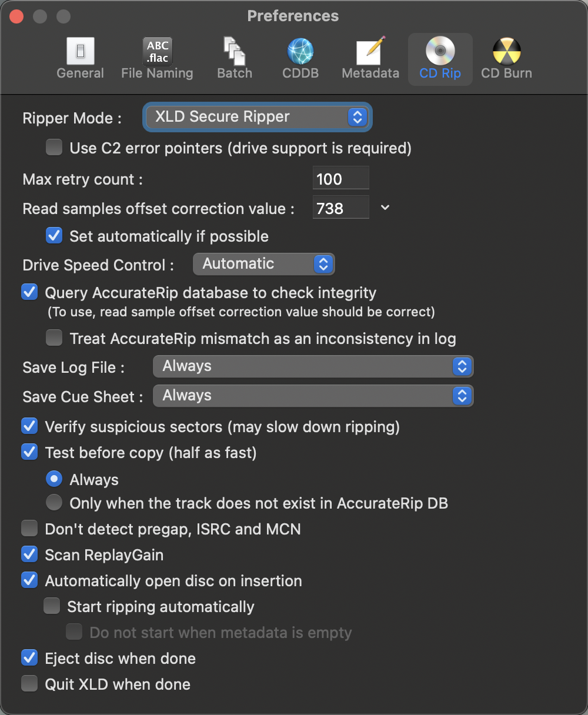This screenshot has width=588, height=715.
Task: Expand the Drive Speed Control dropdown
Action: click(x=263, y=264)
